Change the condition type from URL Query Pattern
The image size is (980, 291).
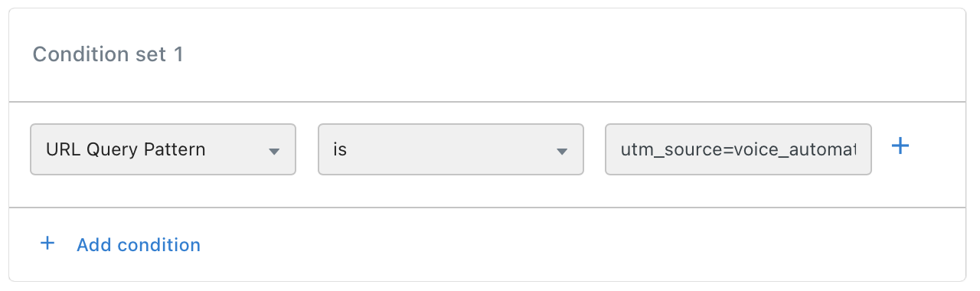(x=163, y=149)
